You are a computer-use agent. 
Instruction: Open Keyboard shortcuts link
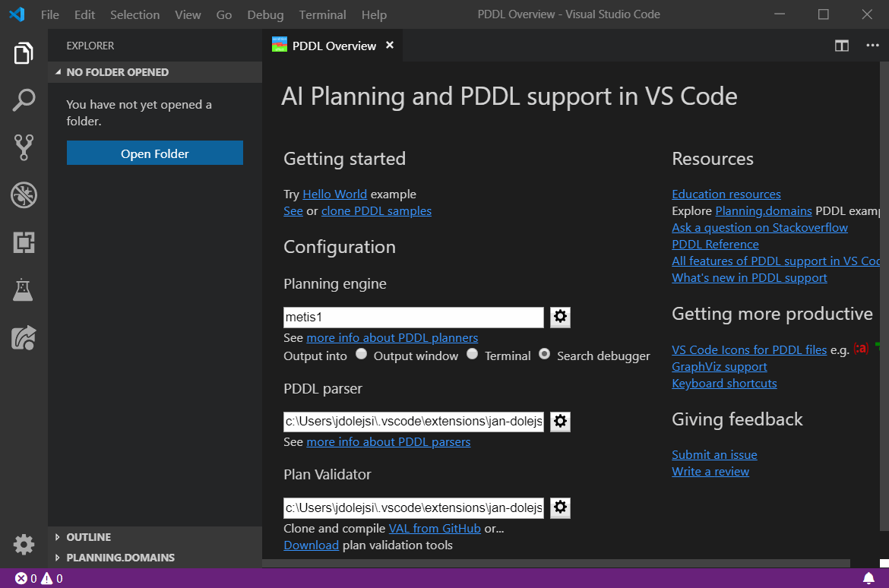coord(725,384)
